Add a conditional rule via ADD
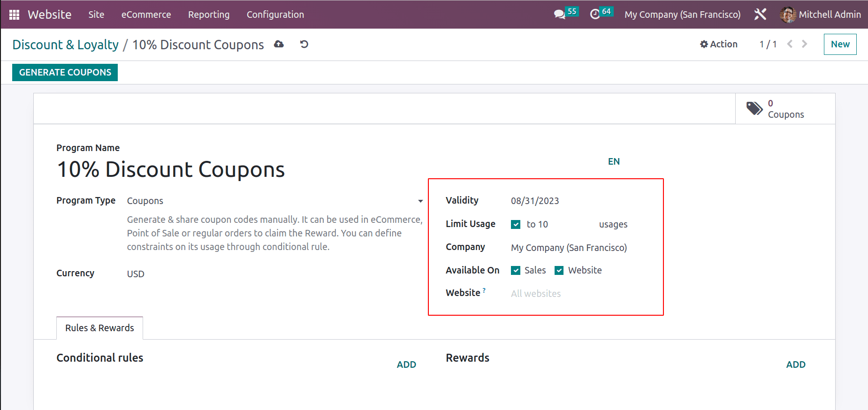The image size is (868, 410). [406, 364]
